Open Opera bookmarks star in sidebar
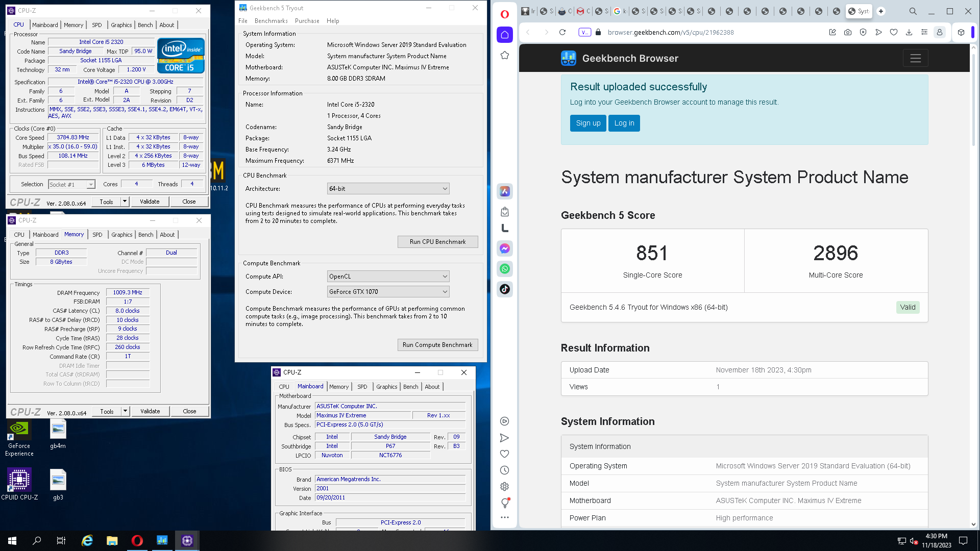 coord(505,55)
